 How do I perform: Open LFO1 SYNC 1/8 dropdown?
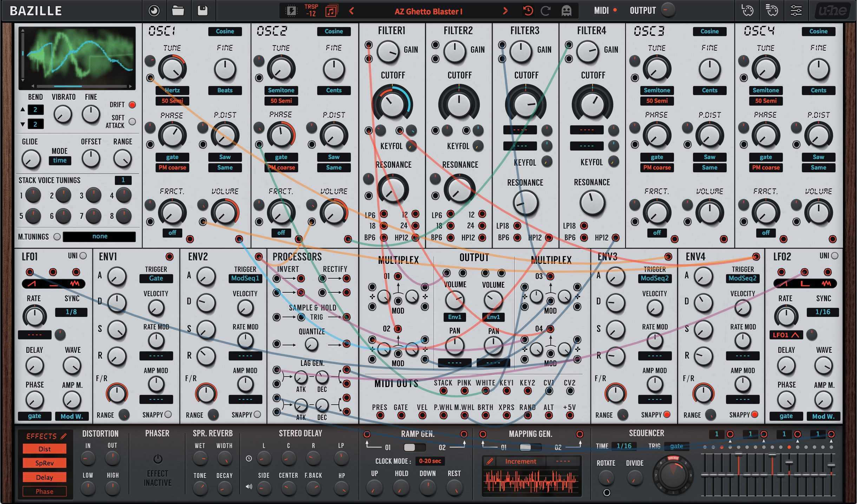pyautogui.click(x=71, y=312)
